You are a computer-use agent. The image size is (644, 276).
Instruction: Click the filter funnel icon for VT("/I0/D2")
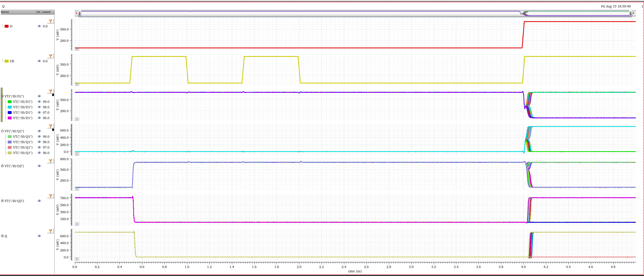click(x=51, y=161)
